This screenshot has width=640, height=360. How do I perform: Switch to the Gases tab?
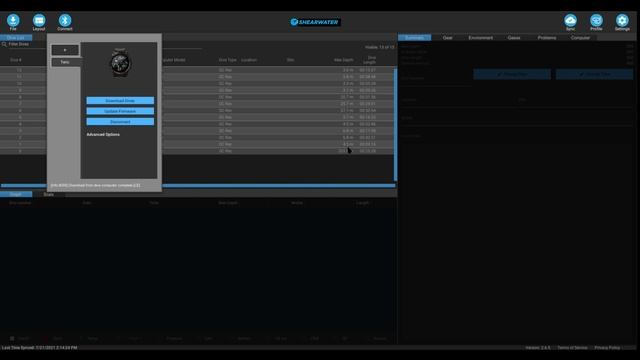tap(514, 38)
